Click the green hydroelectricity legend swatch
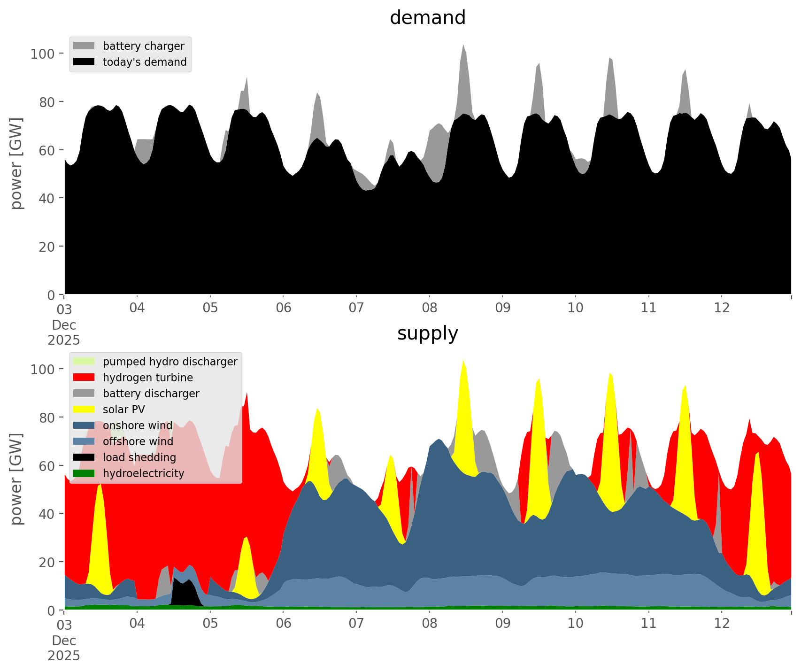The height and width of the screenshot is (672, 801). click(84, 473)
